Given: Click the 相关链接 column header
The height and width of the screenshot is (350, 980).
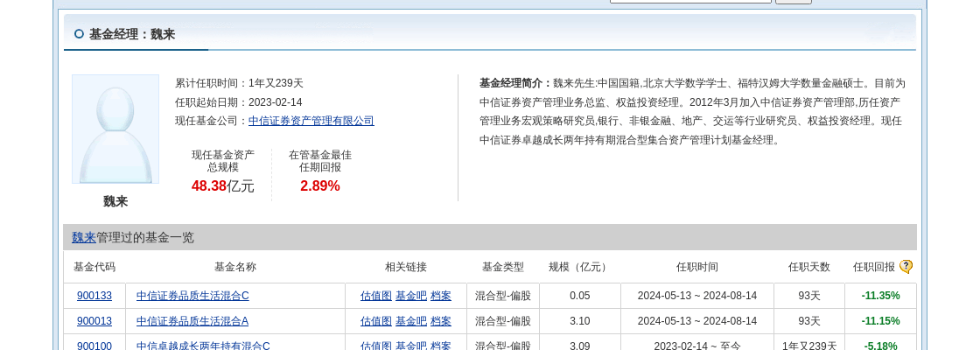Looking at the screenshot, I should [406, 267].
